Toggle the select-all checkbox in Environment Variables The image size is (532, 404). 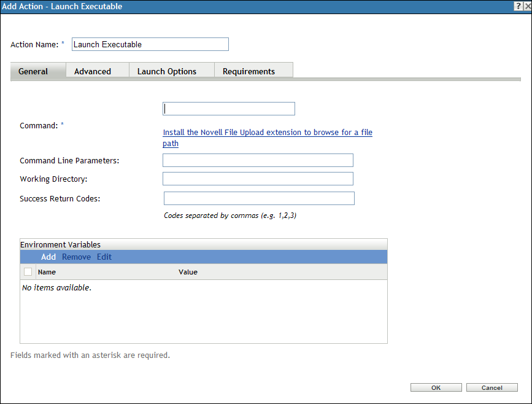(28, 271)
